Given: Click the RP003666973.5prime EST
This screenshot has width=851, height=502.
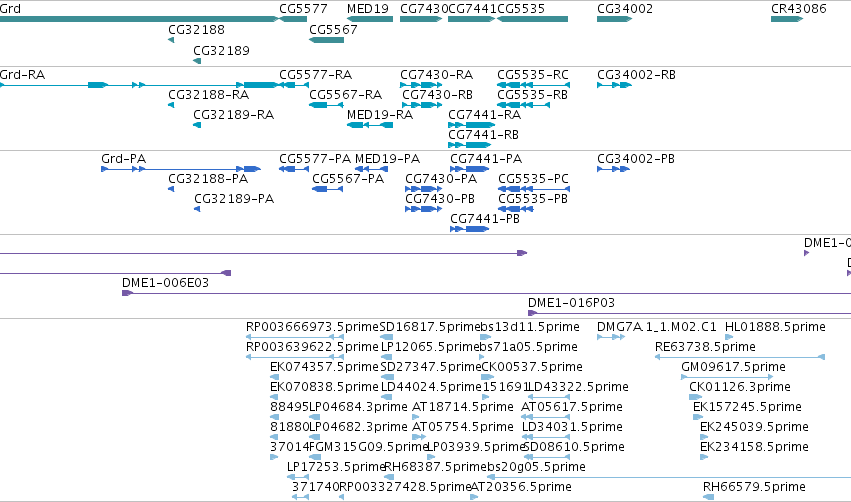Looking at the screenshot, I should coord(295,337).
